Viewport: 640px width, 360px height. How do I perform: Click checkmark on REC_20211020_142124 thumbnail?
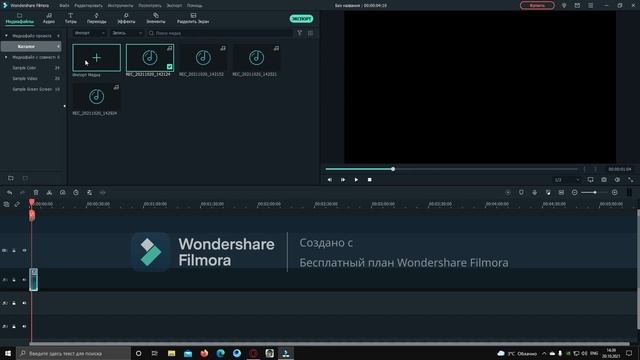click(169, 67)
